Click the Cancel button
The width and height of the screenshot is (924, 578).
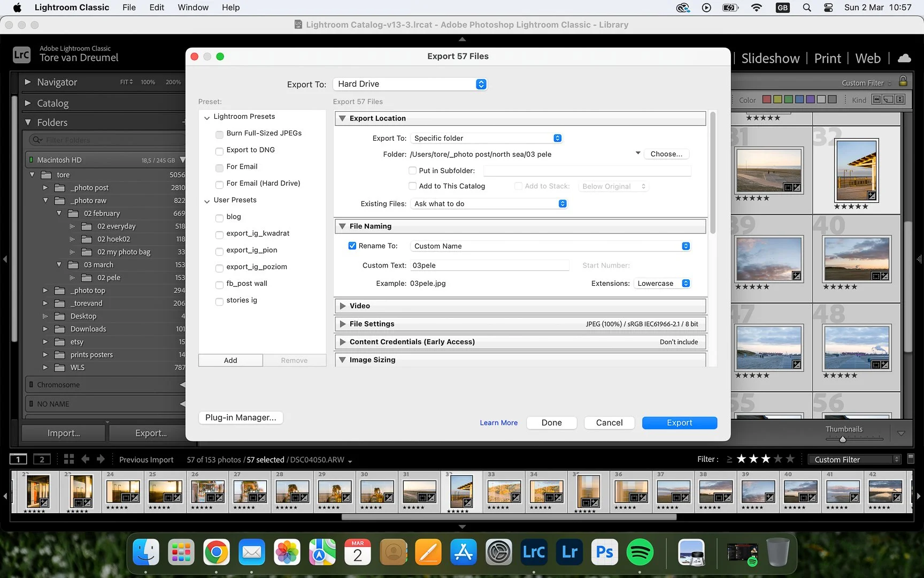pyautogui.click(x=609, y=423)
